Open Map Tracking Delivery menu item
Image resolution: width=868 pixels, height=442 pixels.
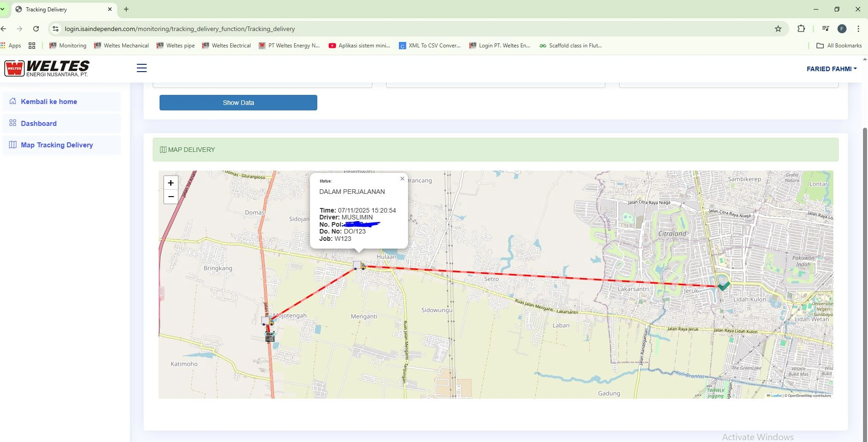[x=57, y=145]
